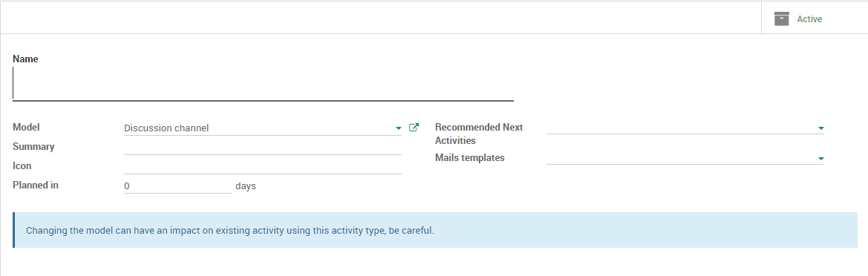The width and height of the screenshot is (868, 276).
Task: Select the Planned in days field
Action: click(x=177, y=185)
